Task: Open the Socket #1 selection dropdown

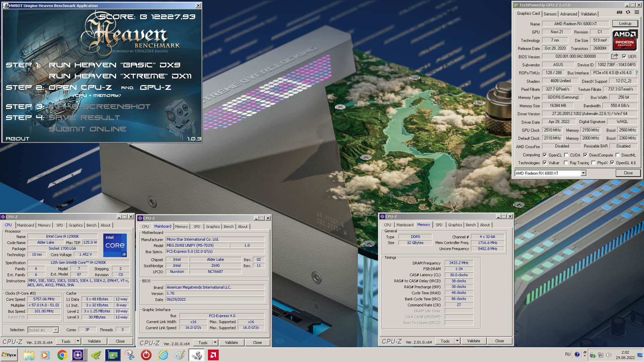Action: [x=56, y=330]
